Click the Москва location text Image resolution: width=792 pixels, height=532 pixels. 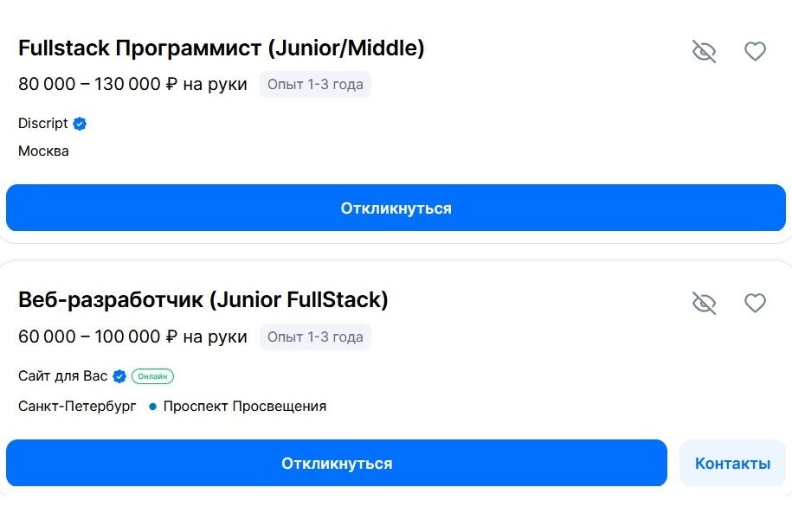pyautogui.click(x=43, y=151)
